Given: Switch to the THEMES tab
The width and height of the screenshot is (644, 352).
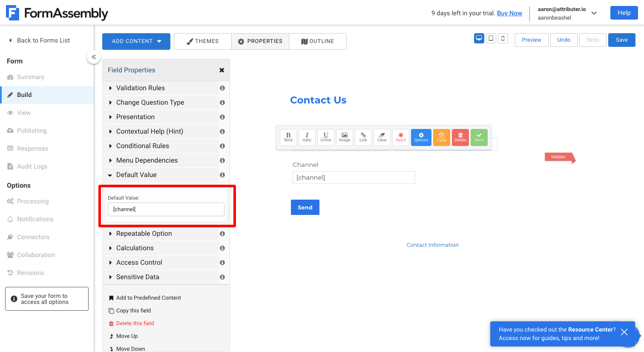Looking at the screenshot, I should [x=202, y=41].
